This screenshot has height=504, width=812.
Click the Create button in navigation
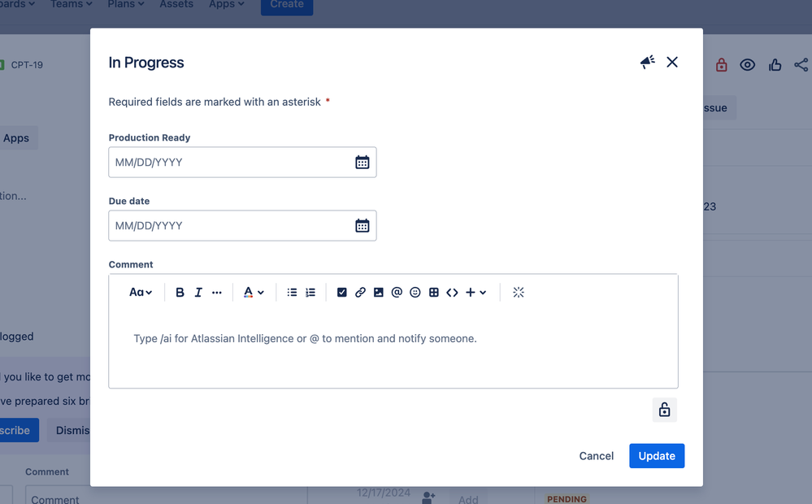[287, 5]
